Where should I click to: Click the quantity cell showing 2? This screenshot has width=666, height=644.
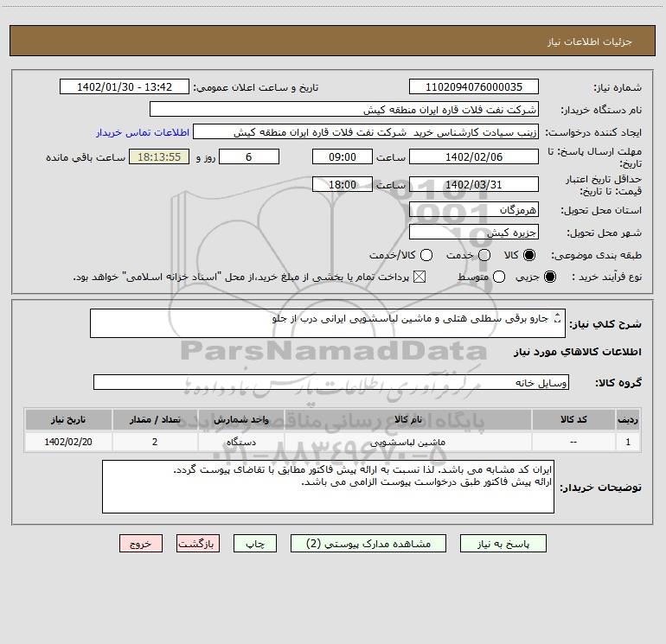click(155, 442)
